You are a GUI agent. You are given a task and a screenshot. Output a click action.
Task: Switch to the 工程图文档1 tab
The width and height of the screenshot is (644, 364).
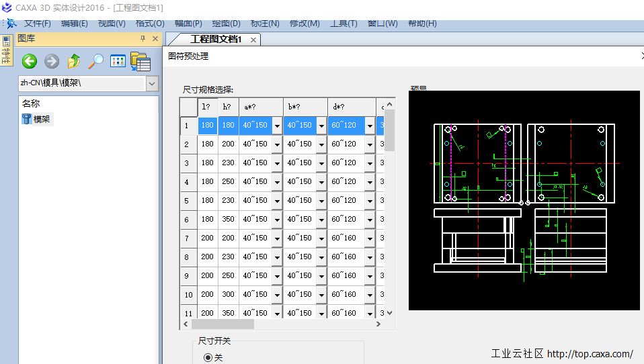pyautogui.click(x=215, y=40)
